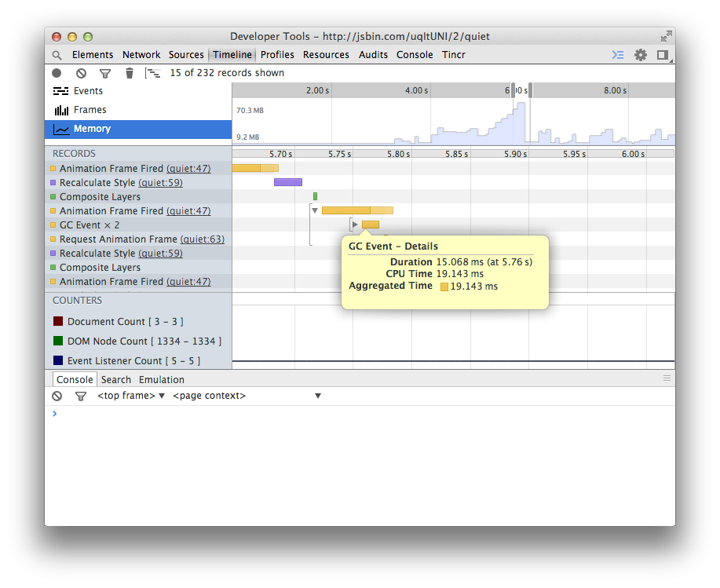Select the Events timeline mode
The height and width of the screenshot is (588, 720).
point(138,91)
